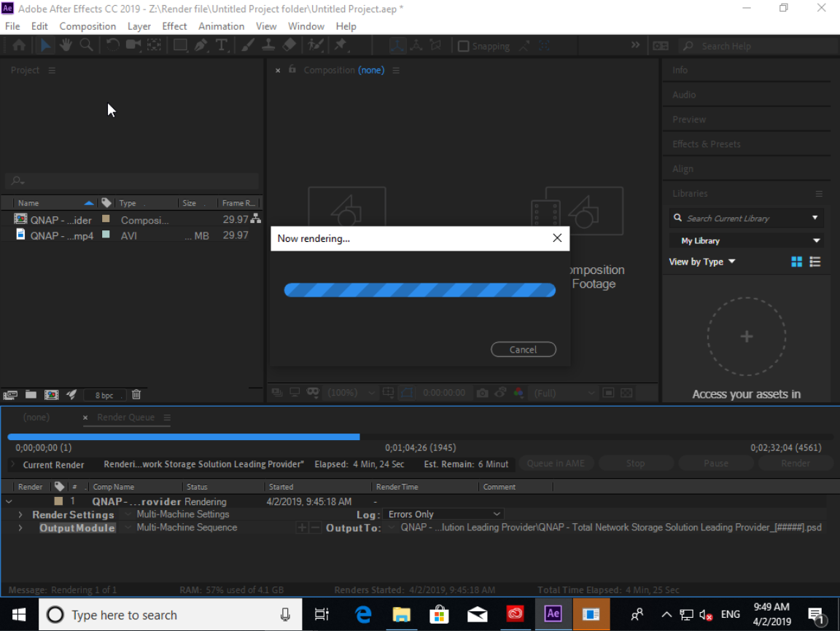The height and width of the screenshot is (631, 840).
Task: Open the Composition menu
Action: click(x=87, y=26)
